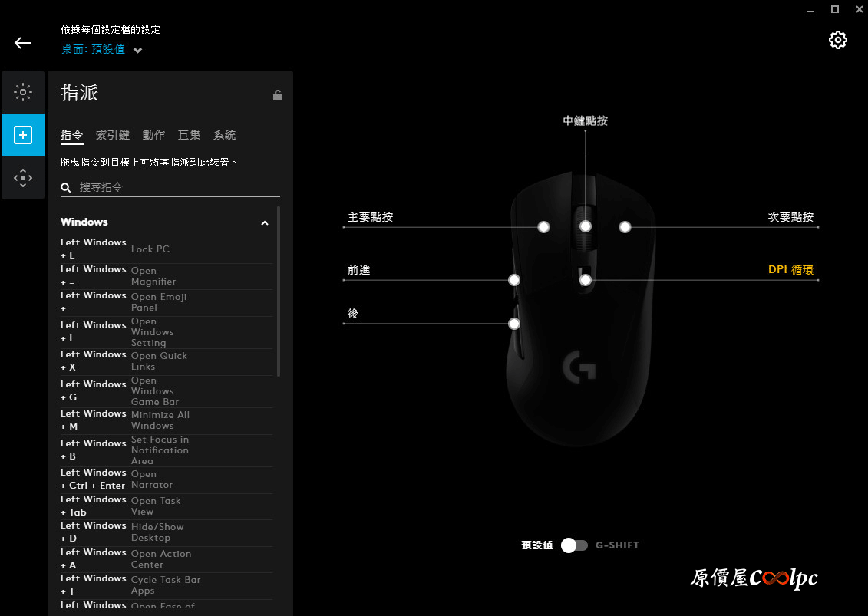Viewport: 868px width, 616px height.
Task: Click the G-SHIFT label
Action: point(617,545)
